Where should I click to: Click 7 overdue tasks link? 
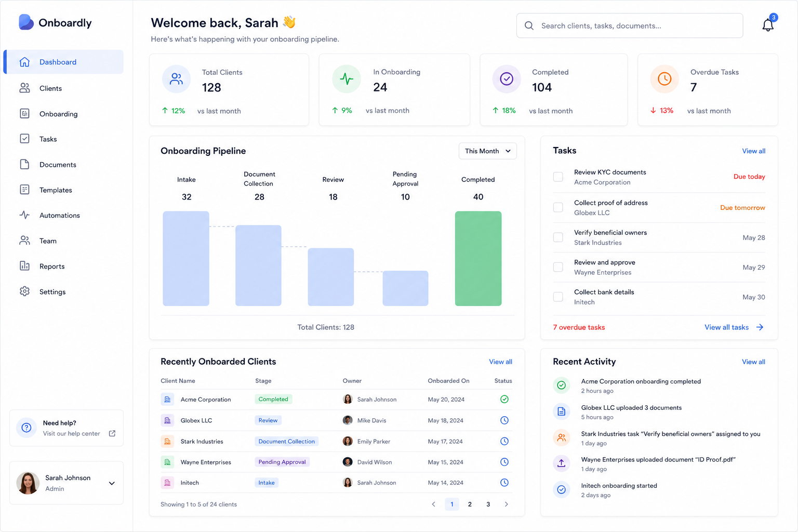coord(579,327)
